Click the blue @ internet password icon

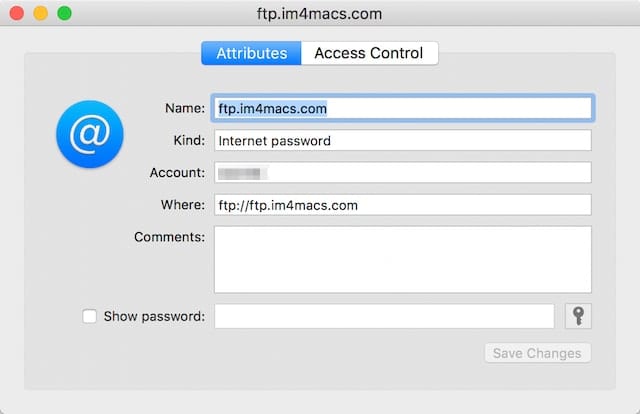(x=89, y=133)
